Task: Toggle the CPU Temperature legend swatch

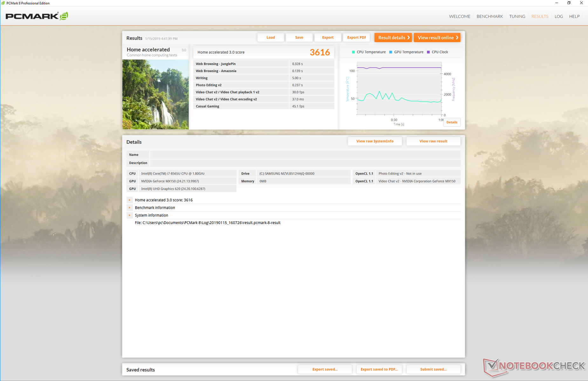Action: (x=353, y=52)
